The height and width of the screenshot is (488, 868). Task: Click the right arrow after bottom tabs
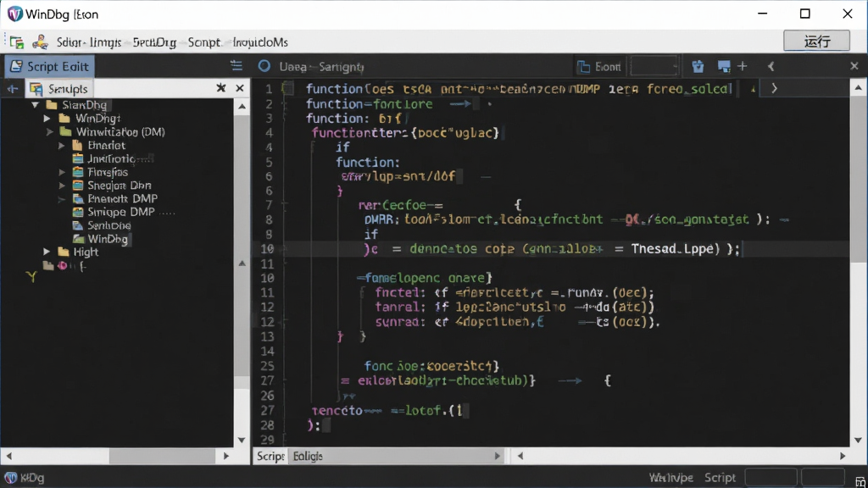(497, 456)
